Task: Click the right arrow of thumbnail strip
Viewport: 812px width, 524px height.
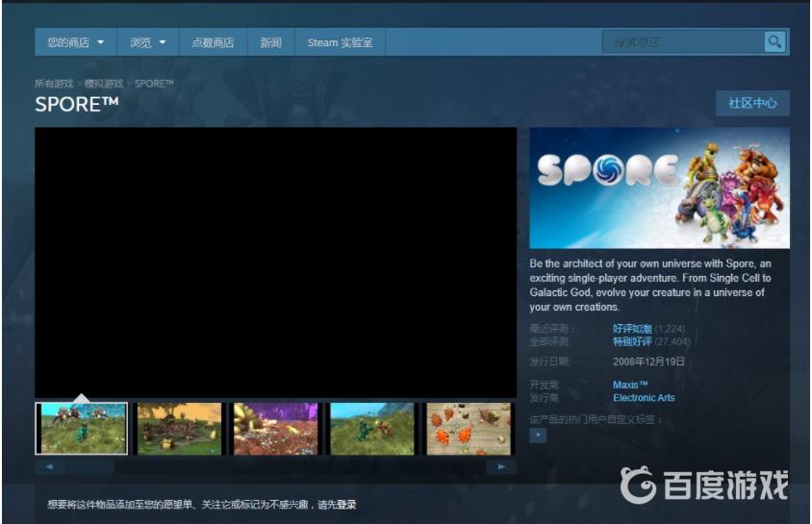Action: [501, 466]
